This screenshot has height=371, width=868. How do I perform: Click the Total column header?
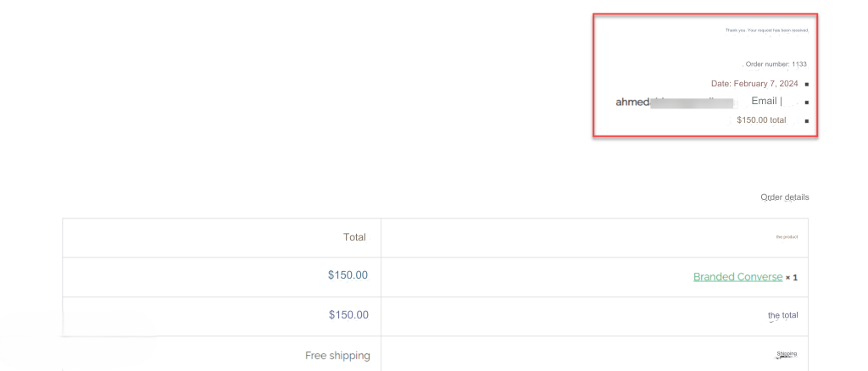click(x=354, y=237)
